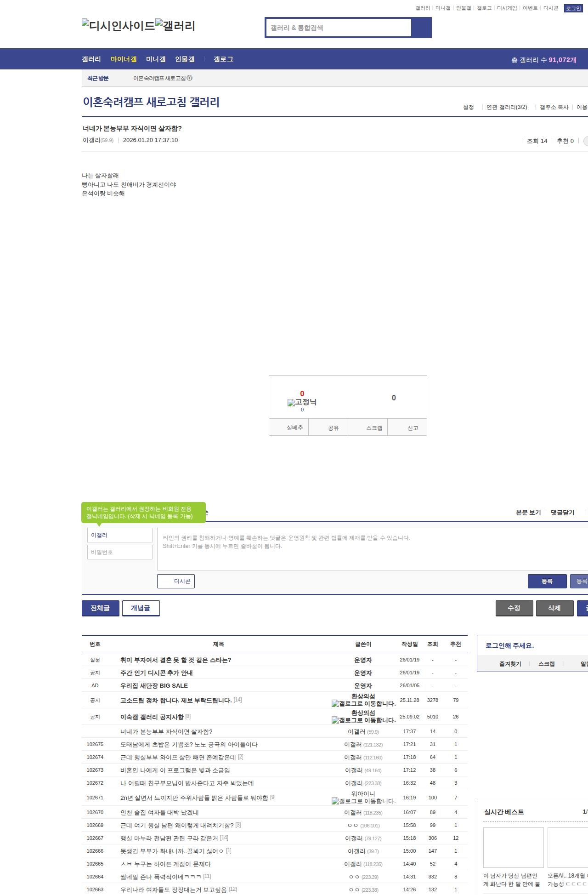Click the 갤주소 복사 link
Viewport: 588px width, 895px height.
click(x=554, y=107)
